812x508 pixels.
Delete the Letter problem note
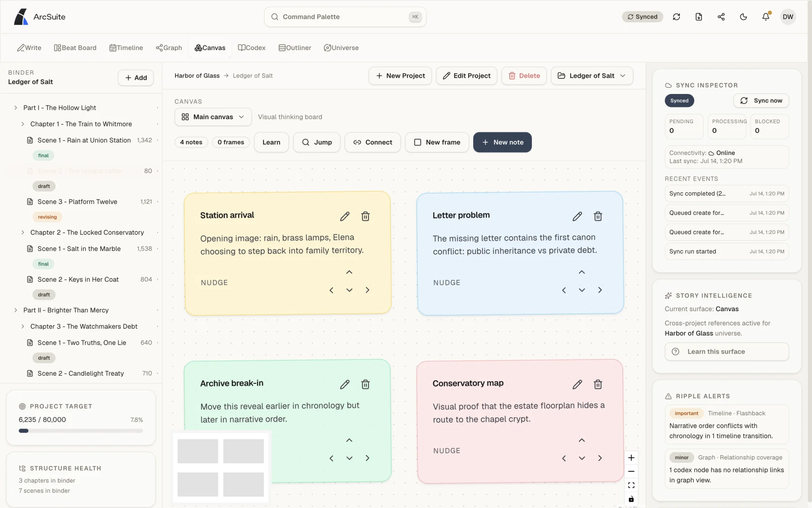pyautogui.click(x=598, y=216)
